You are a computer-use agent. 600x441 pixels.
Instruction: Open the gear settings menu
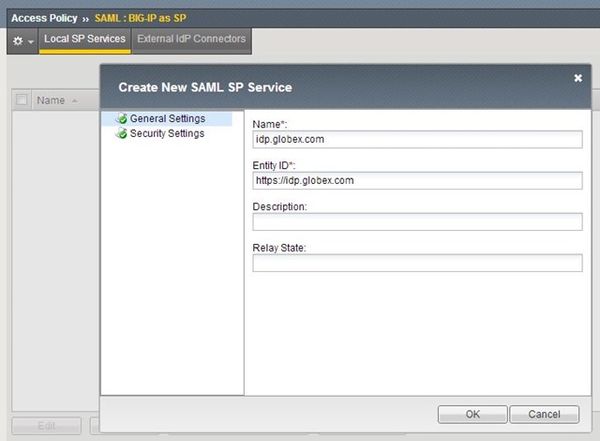click(x=17, y=41)
